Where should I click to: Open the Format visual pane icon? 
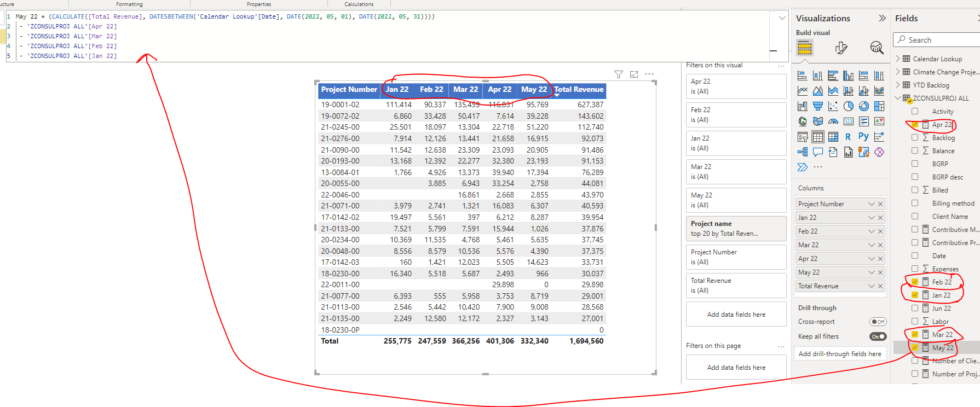pos(841,48)
